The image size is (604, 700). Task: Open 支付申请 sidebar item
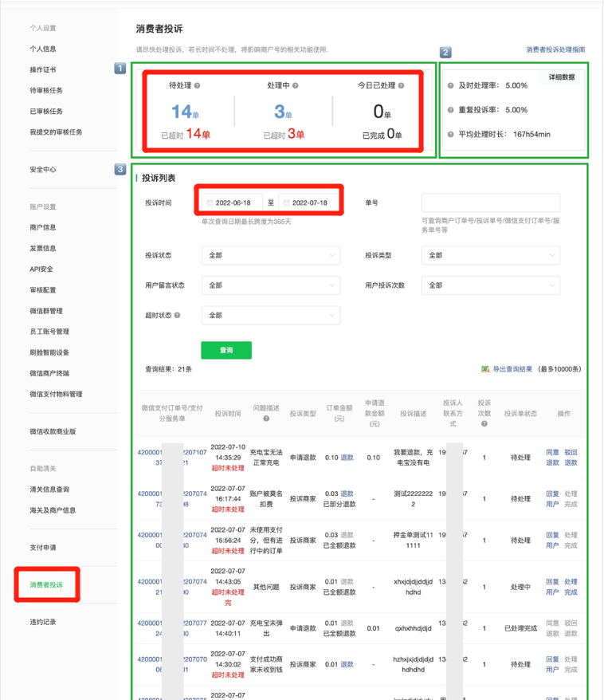click(x=43, y=547)
